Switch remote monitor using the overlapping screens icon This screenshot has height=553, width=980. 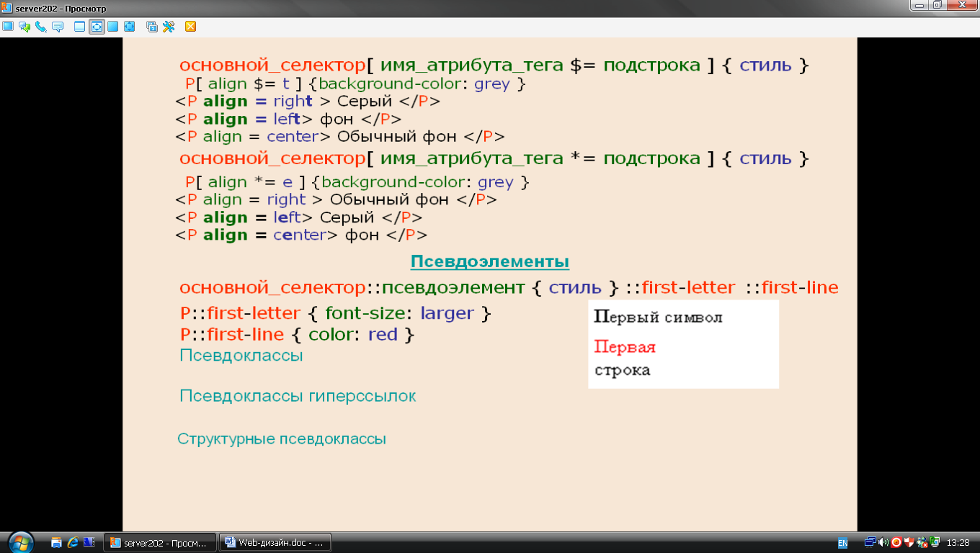(x=152, y=27)
